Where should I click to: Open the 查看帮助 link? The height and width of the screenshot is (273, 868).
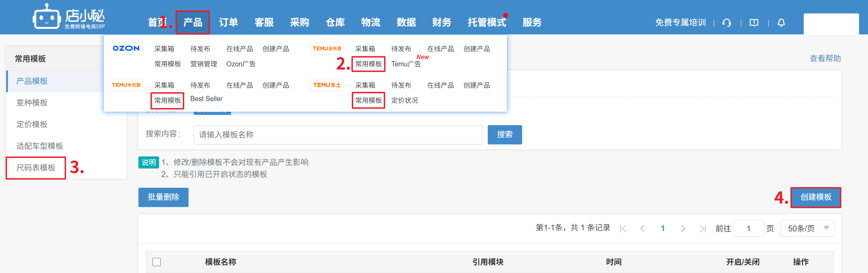pos(825,58)
